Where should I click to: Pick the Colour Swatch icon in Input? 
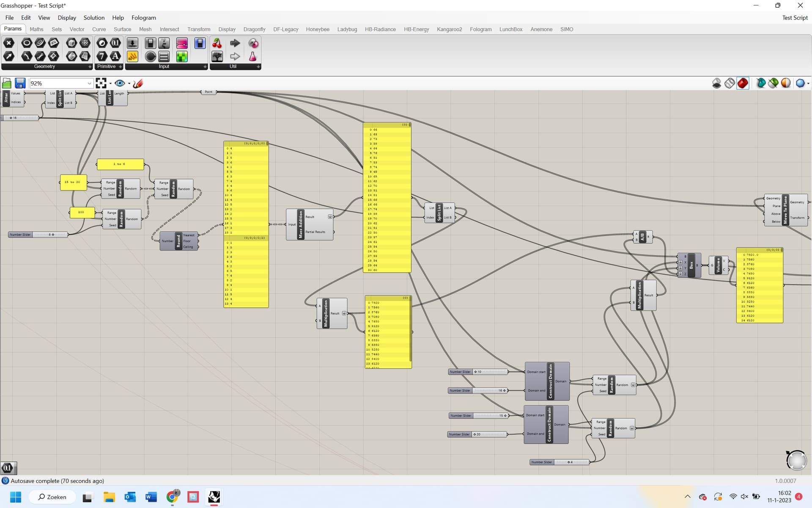pos(182,56)
